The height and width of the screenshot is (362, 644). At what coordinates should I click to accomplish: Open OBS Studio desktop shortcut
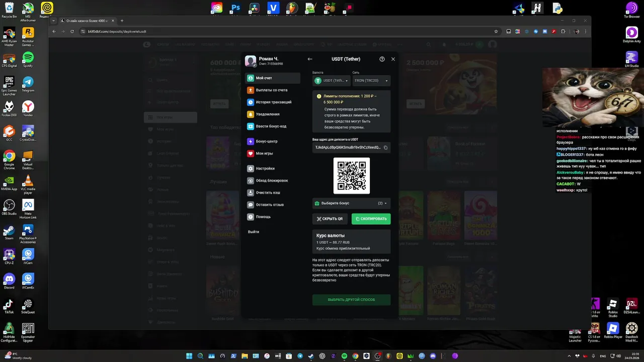tap(9, 207)
